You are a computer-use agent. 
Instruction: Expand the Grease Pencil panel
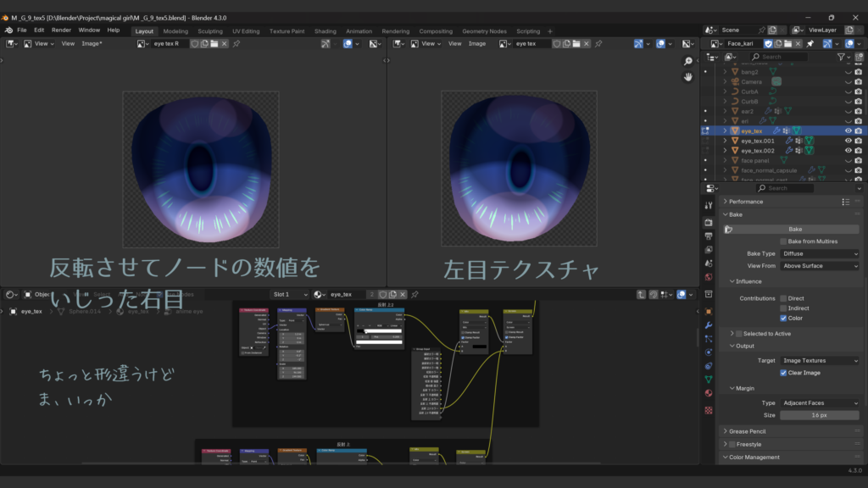[x=747, y=431]
